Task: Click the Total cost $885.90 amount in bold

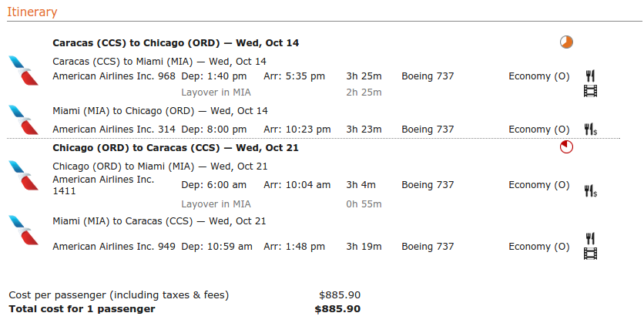Action: coord(337,309)
